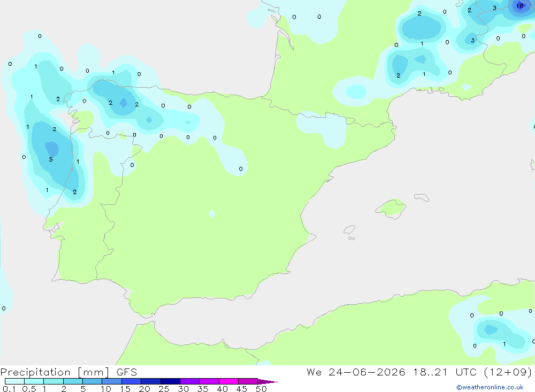
Task: Click the "10" legend scale label
Action: click(x=106, y=389)
